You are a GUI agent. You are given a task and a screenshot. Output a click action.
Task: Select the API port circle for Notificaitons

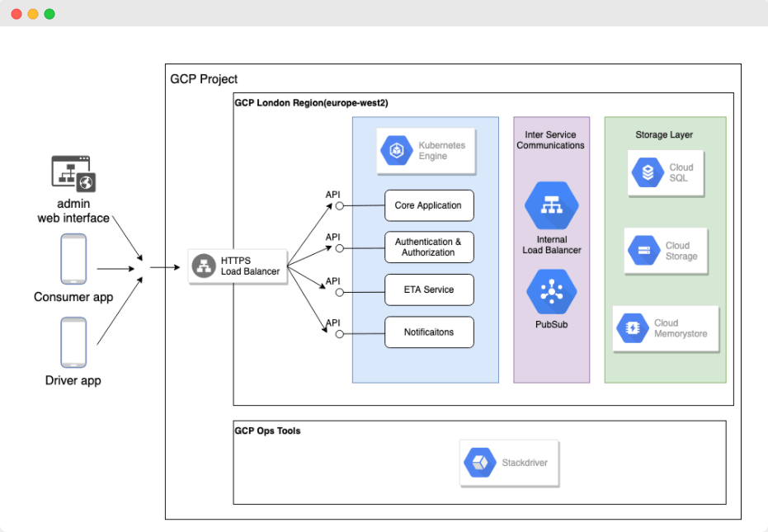[x=339, y=334]
